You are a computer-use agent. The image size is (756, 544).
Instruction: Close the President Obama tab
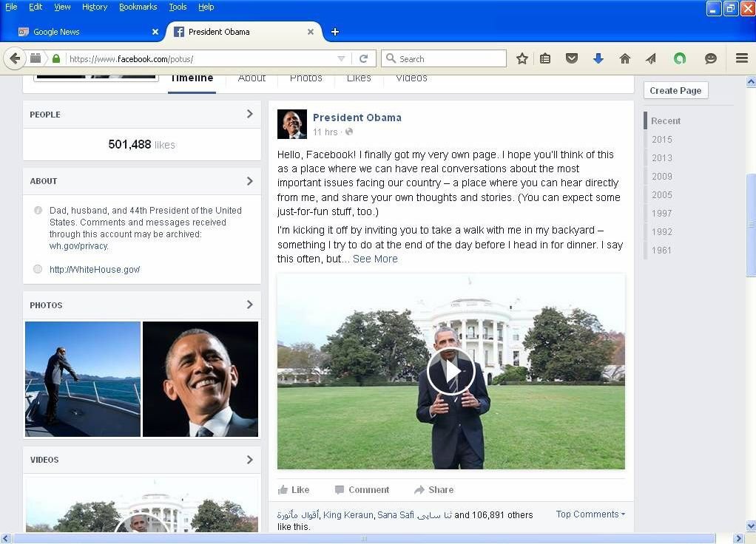(x=311, y=32)
